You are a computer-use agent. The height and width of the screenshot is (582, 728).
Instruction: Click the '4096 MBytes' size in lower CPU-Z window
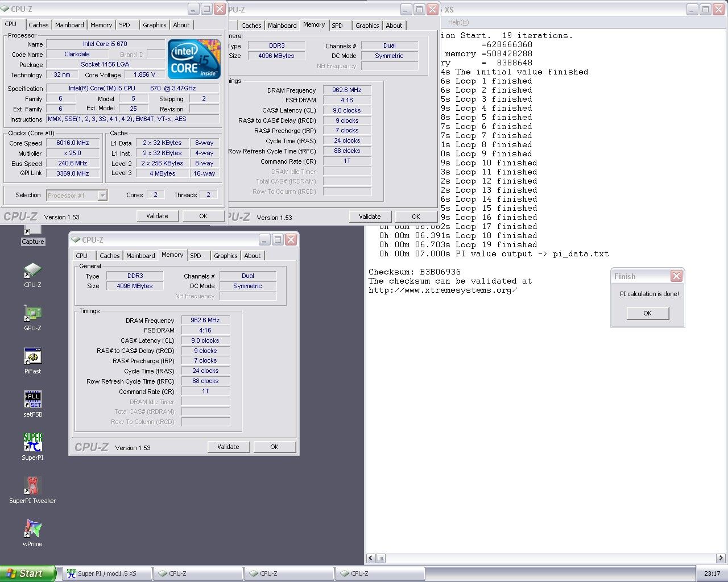coord(135,286)
